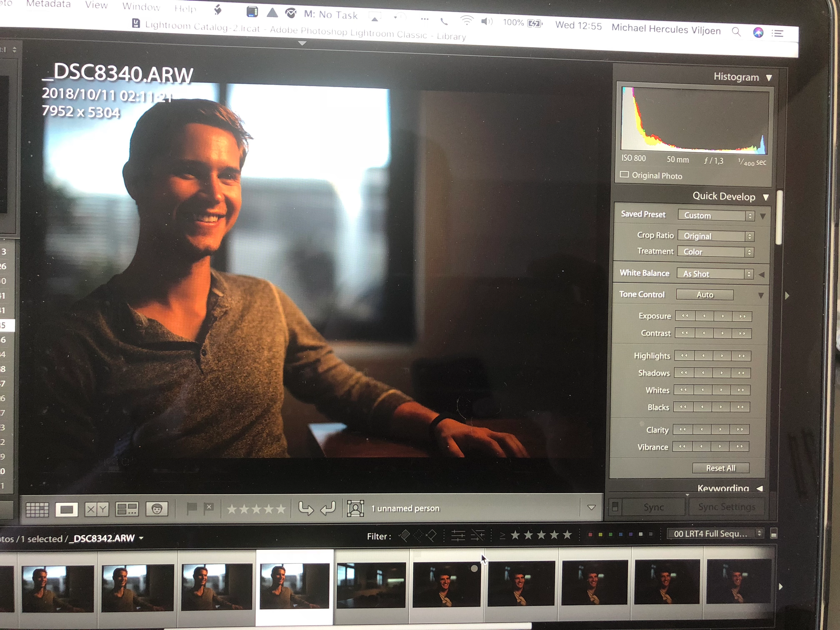The height and width of the screenshot is (630, 840).
Task: Open People view face icon
Action: (157, 509)
